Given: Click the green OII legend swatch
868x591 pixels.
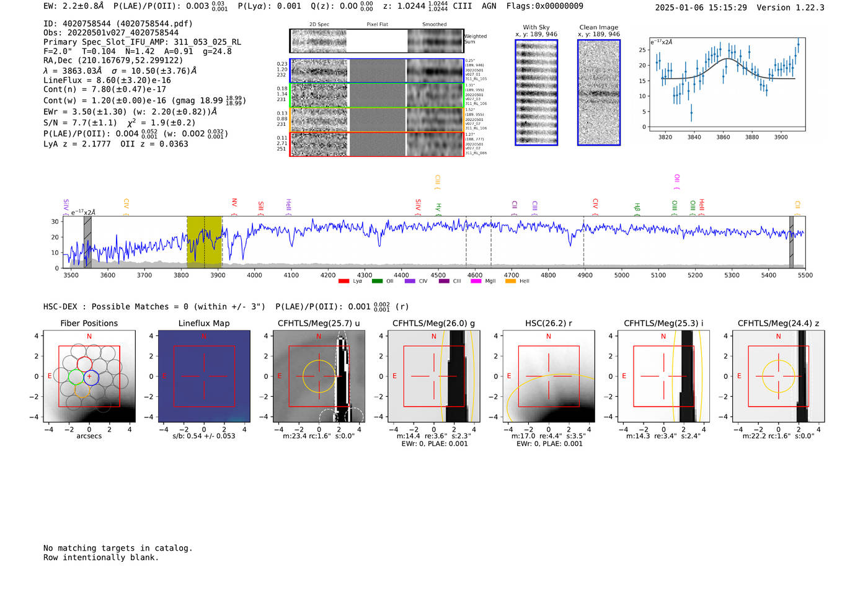Looking at the screenshot, I should (377, 282).
